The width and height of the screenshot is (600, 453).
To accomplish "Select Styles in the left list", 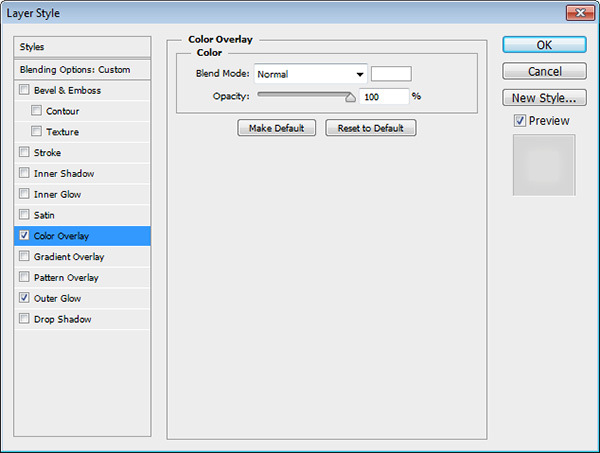I will tap(83, 47).
